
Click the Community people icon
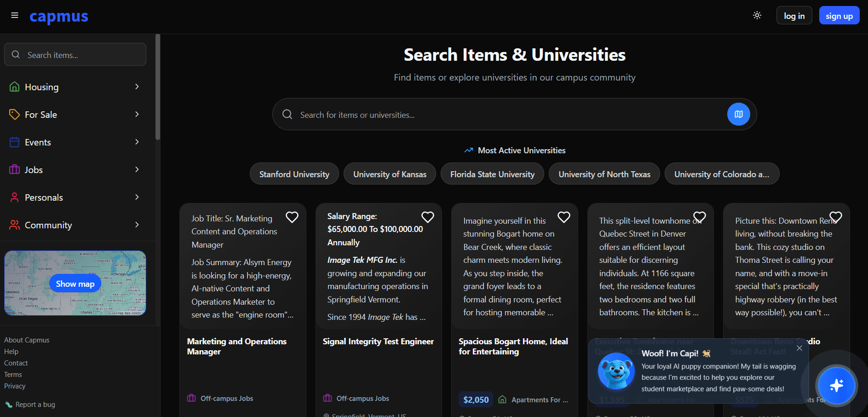14,225
